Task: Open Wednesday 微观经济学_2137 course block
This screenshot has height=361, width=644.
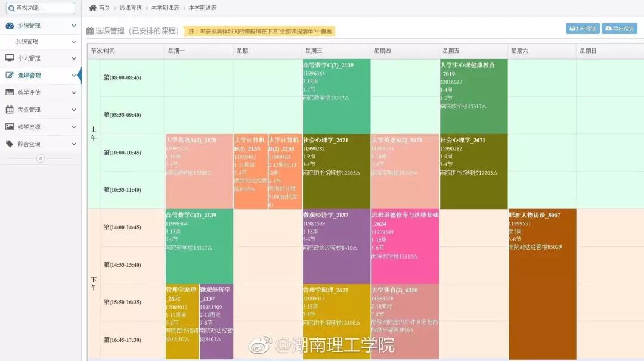Action: tap(336, 246)
